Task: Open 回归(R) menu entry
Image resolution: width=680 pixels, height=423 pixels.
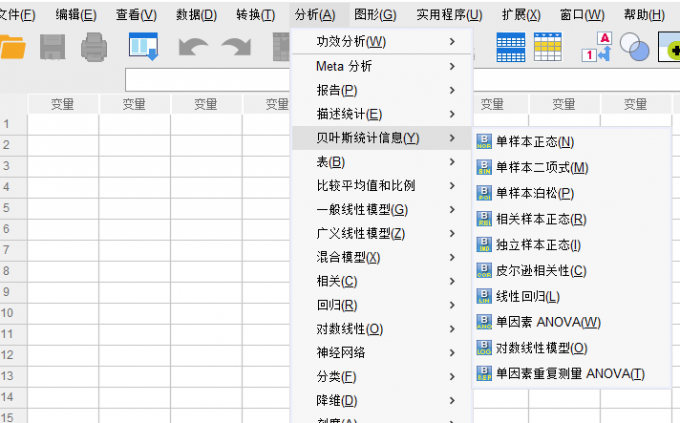Action: [x=382, y=305]
